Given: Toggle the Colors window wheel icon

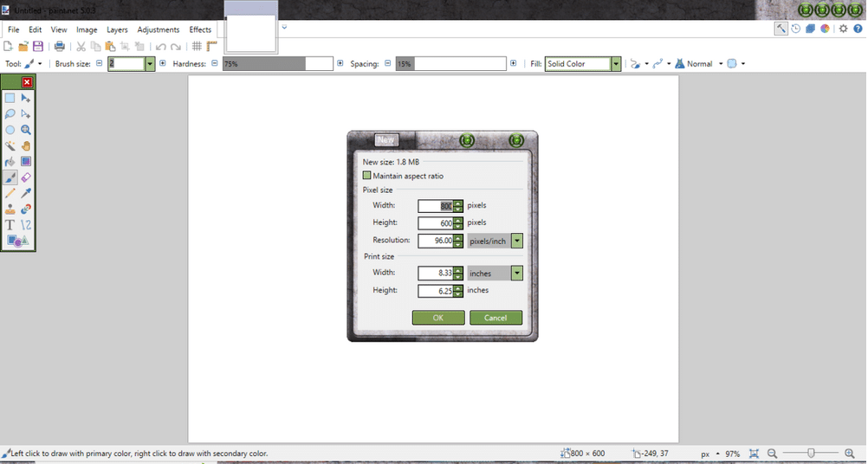Looking at the screenshot, I should pos(825,29).
